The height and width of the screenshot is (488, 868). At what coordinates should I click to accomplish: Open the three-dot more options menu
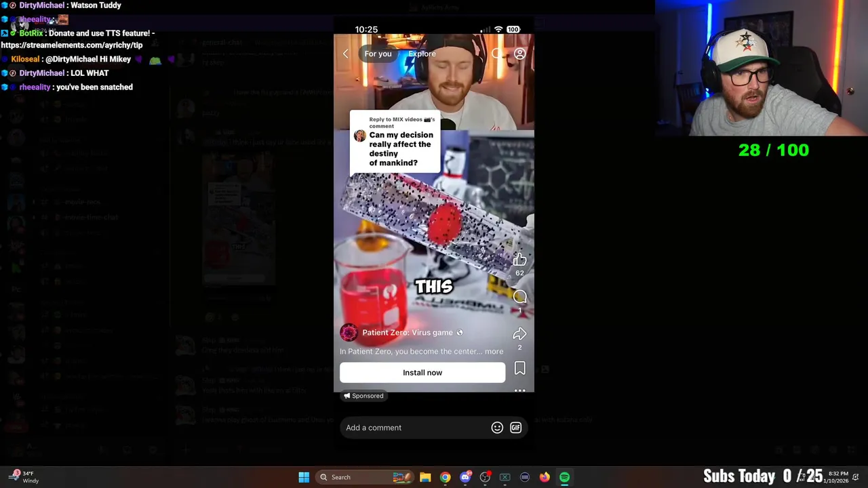click(519, 390)
